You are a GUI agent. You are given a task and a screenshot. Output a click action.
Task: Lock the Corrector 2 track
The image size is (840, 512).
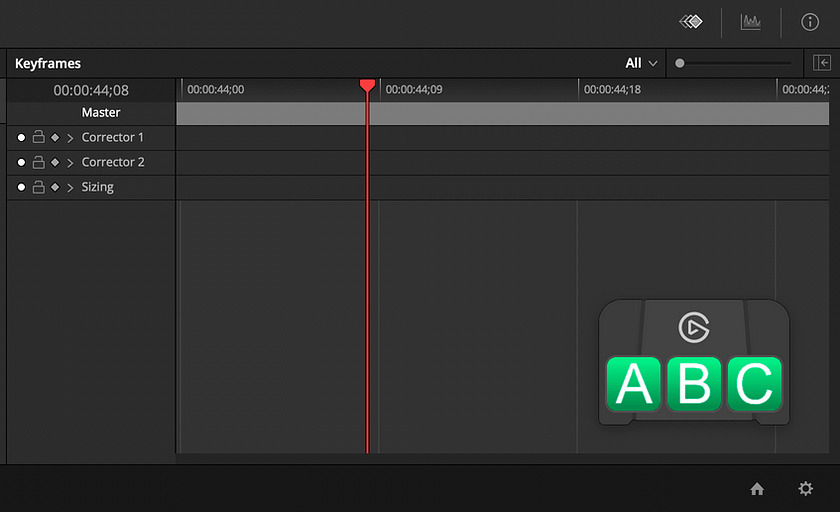point(39,162)
